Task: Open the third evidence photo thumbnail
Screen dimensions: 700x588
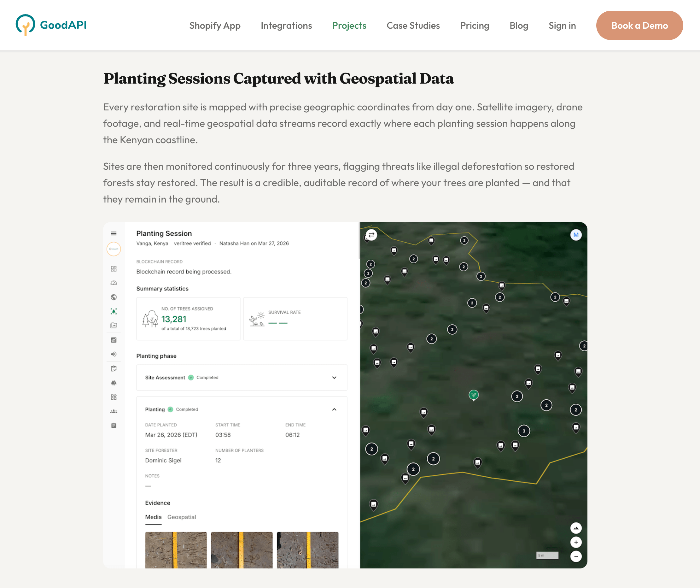Action: [x=307, y=550]
